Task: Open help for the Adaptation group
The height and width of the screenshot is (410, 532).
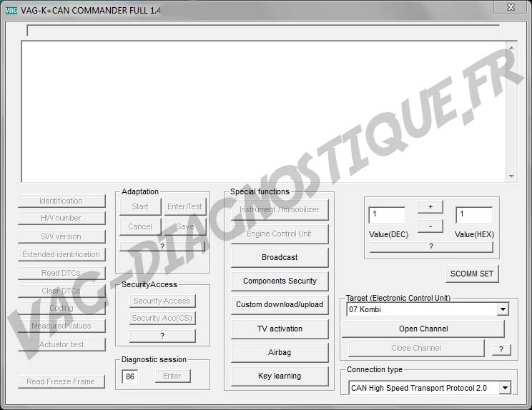Action: click(x=162, y=246)
